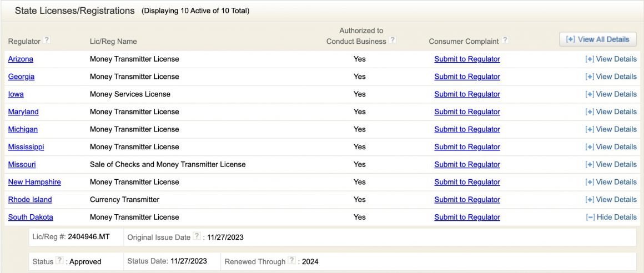Open the New Hampshire regulator link
Image resolution: width=644 pixels, height=273 pixels.
pos(34,183)
